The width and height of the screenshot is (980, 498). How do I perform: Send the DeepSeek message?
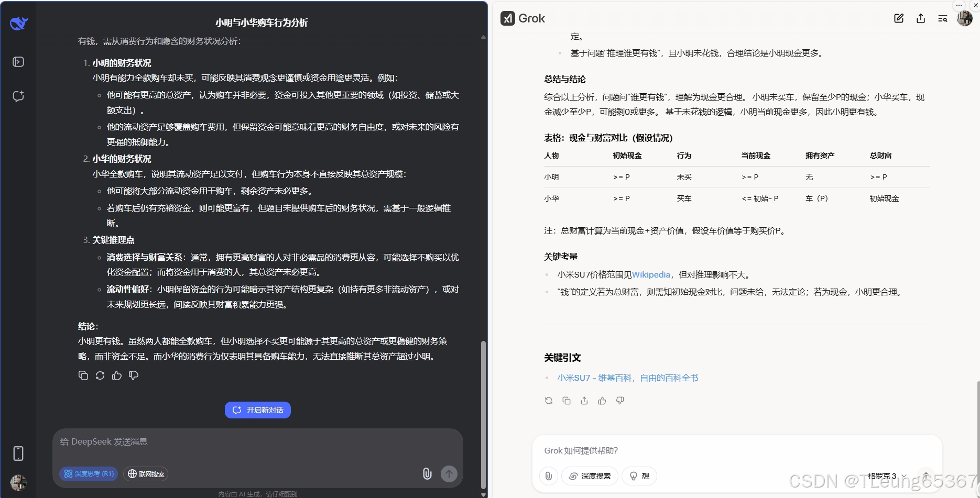[449, 474]
